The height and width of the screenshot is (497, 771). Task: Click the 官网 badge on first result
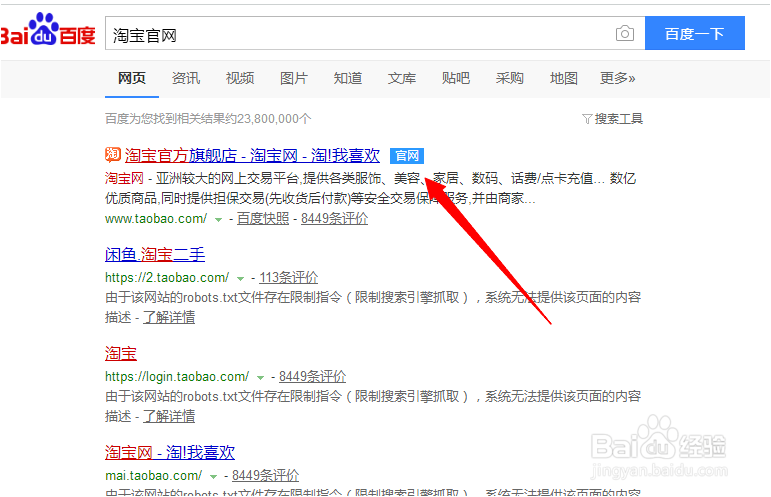[407, 156]
